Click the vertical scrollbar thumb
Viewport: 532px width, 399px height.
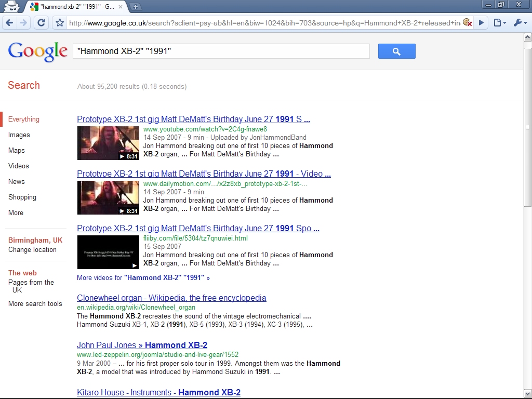pyautogui.click(x=528, y=127)
